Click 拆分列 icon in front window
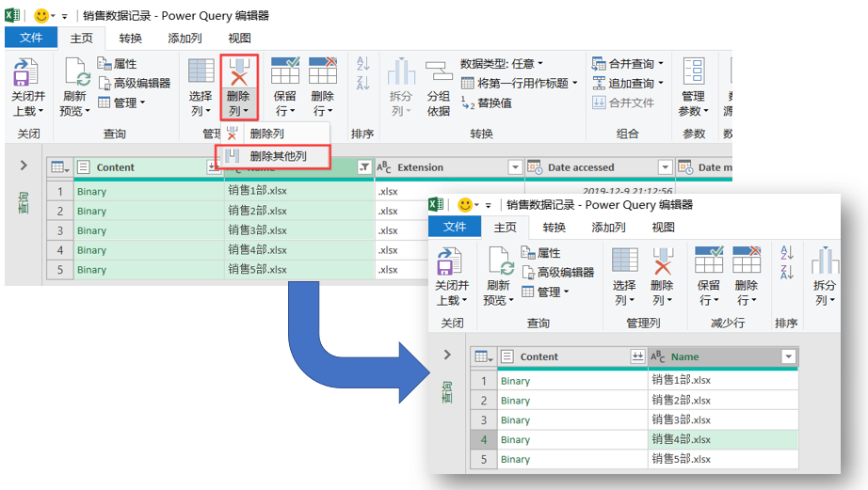The image size is (868, 490). (x=825, y=261)
